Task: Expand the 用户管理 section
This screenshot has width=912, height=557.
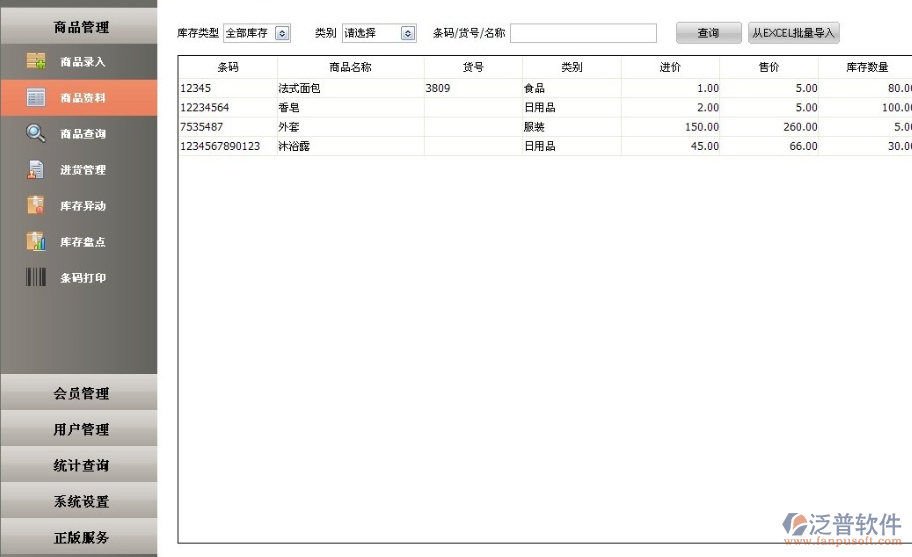Action: point(79,429)
